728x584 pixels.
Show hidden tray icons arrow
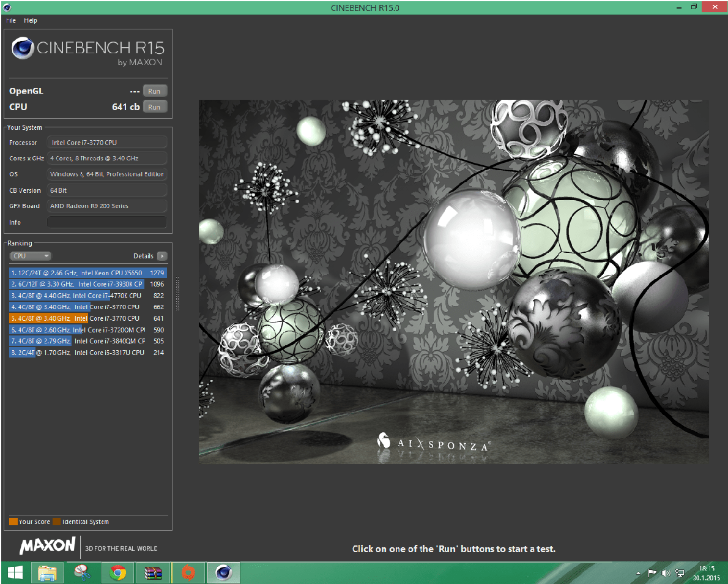639,574
